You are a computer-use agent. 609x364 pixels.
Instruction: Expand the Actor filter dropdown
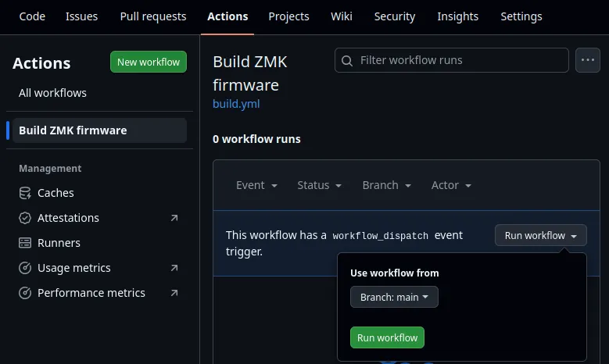click(x=451, y=185)
